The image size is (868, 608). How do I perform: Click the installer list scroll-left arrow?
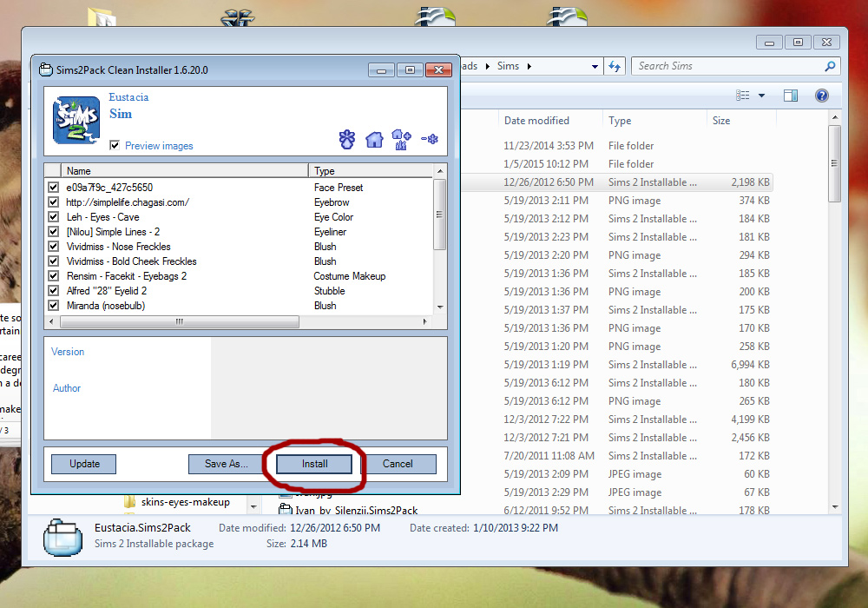[x=51, y=321]
